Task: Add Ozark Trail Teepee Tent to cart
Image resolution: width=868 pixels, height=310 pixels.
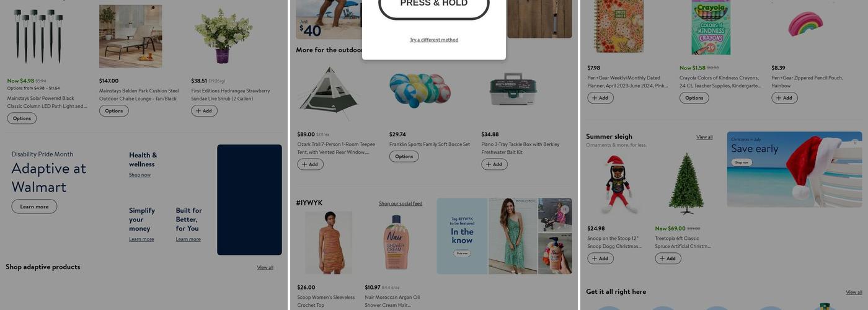Action: pyautogui.click(x=310, y=164)
